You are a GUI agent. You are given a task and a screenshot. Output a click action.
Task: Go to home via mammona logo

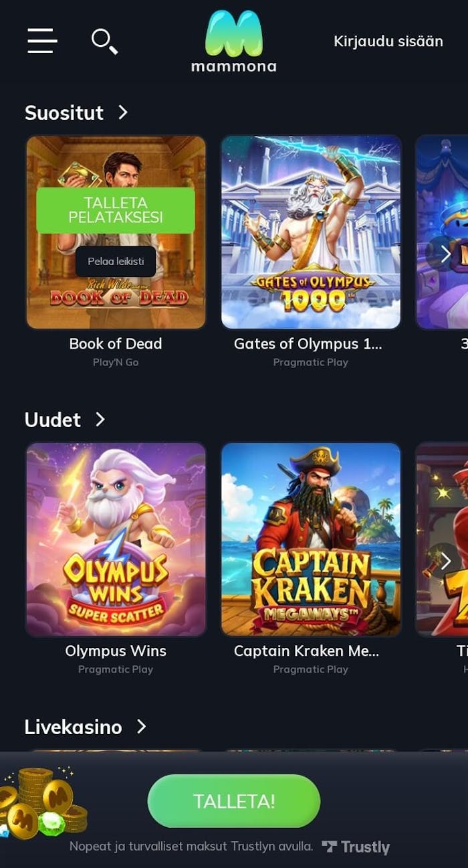(x=233, y=41)
